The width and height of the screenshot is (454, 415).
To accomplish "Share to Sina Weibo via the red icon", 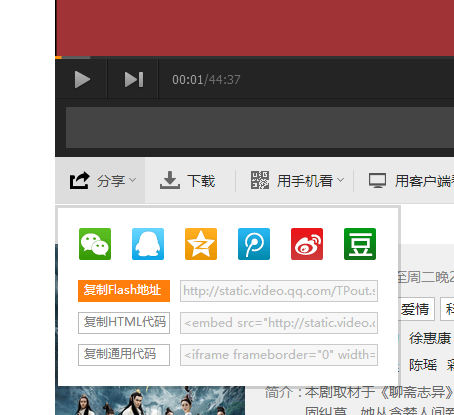I will (x=307, y=244).
